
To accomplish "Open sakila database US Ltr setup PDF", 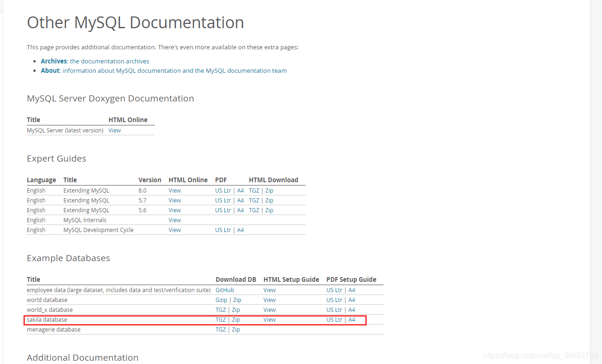I will tap(334, 320).
